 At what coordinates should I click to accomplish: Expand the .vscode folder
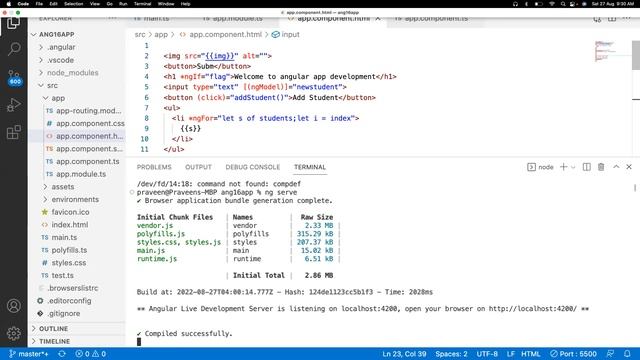click(78, 60)
